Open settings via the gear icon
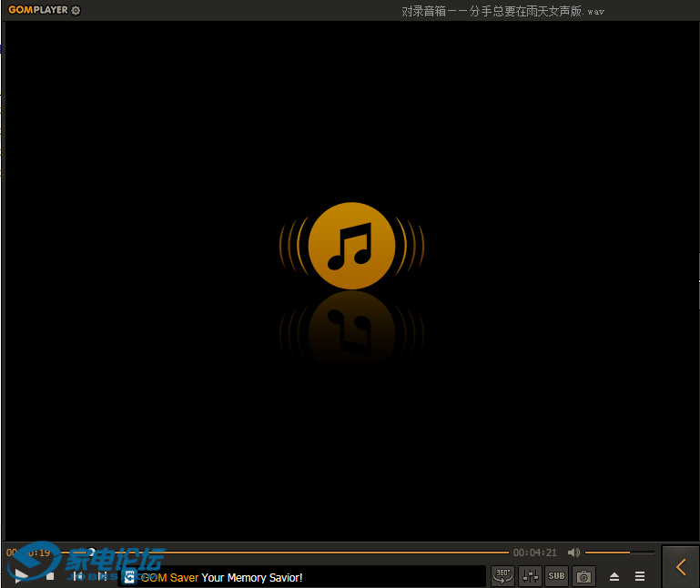700x588 pixels. tap(76, 11)
